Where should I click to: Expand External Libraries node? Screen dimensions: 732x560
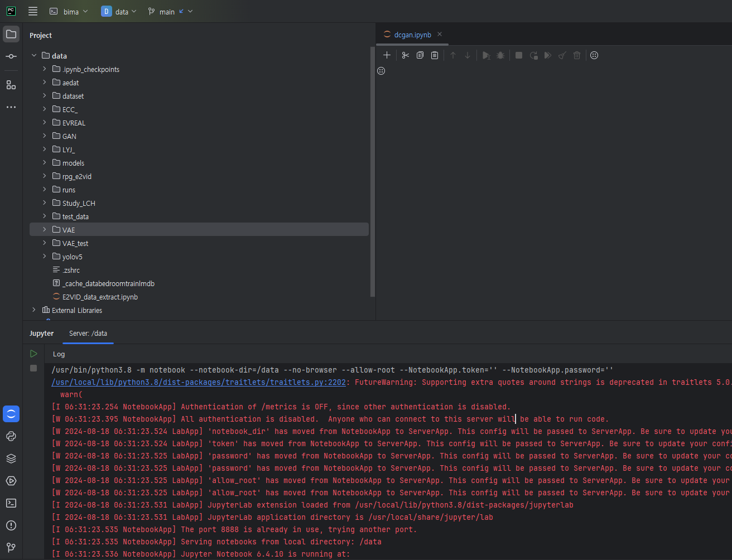click(34, 310)
